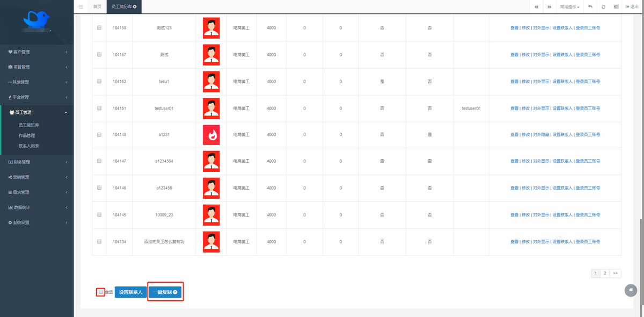
Task: Close the 员工简历库 tab via x icon
Action: click(x=135, y=6)
